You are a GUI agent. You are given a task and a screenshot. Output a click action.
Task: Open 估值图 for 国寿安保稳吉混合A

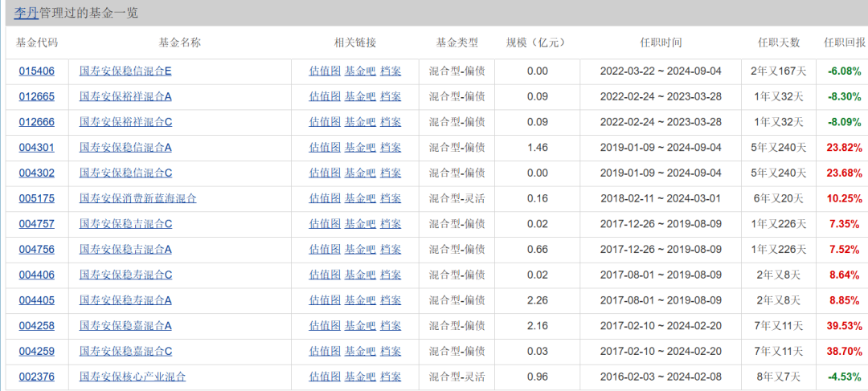[325, 249]
